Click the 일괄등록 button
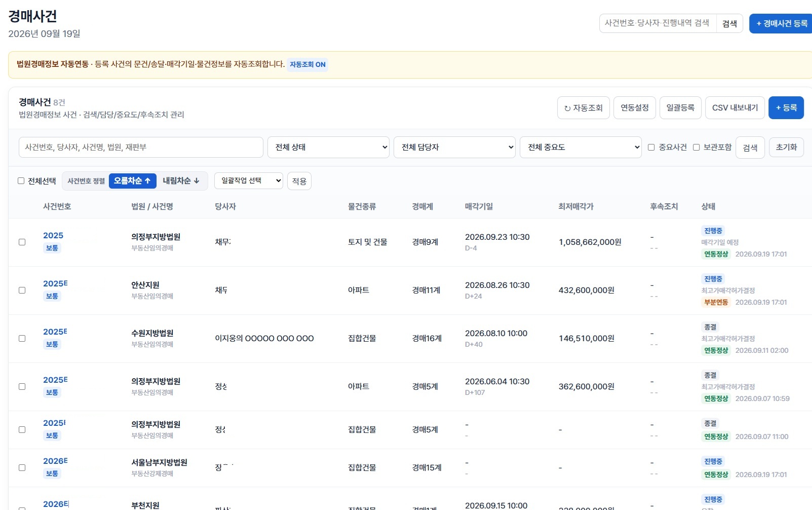This screenshot has height=510, width=812. 680,107
